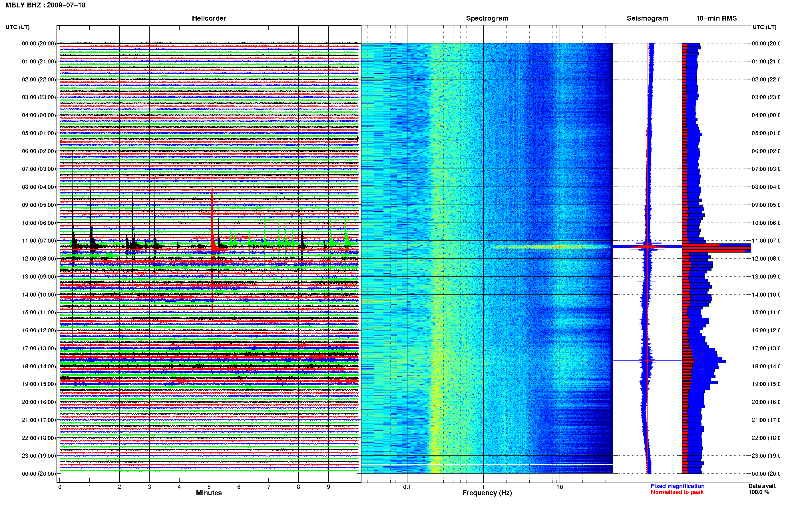Click the left 14:00 (10:00) time label

[39, 295]
